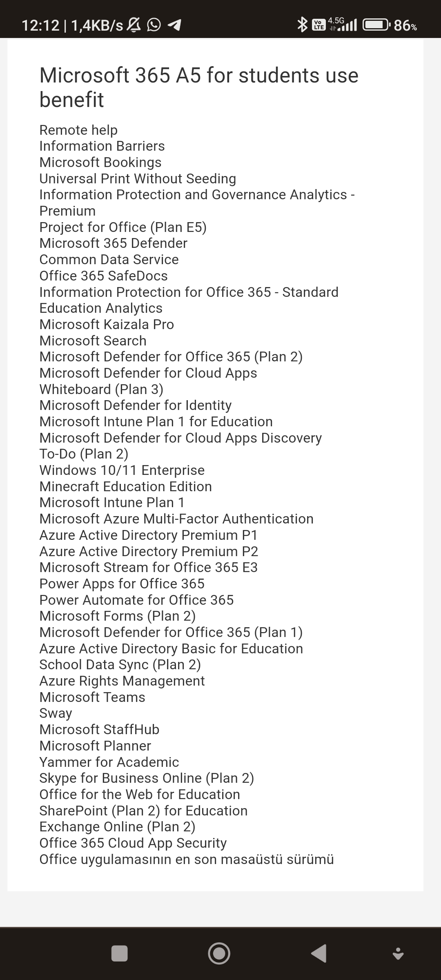This screenshot has height=980, width=441.
Task: Tap the Android home circle button
Action: pyautogui.click(x=219, y=953)
